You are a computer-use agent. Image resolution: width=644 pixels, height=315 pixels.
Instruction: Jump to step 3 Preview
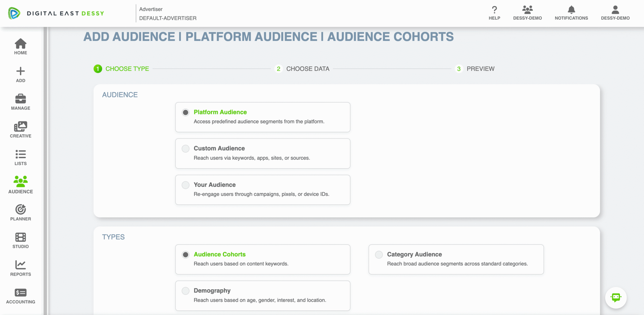click(x=480, y=69)
